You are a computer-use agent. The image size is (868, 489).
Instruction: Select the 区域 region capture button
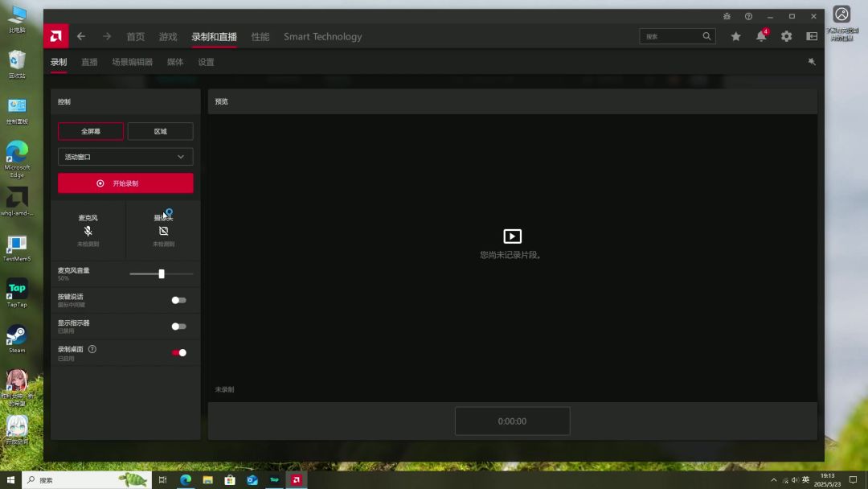160,131
